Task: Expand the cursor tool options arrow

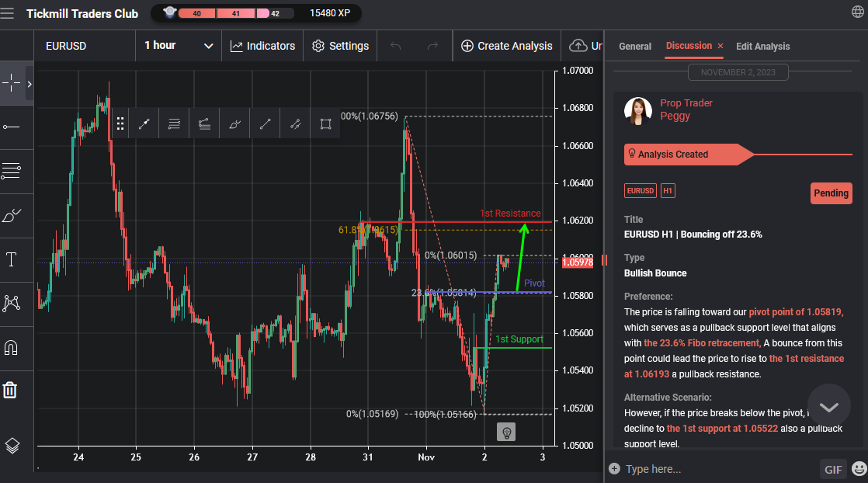Action: tap(30, 84)
